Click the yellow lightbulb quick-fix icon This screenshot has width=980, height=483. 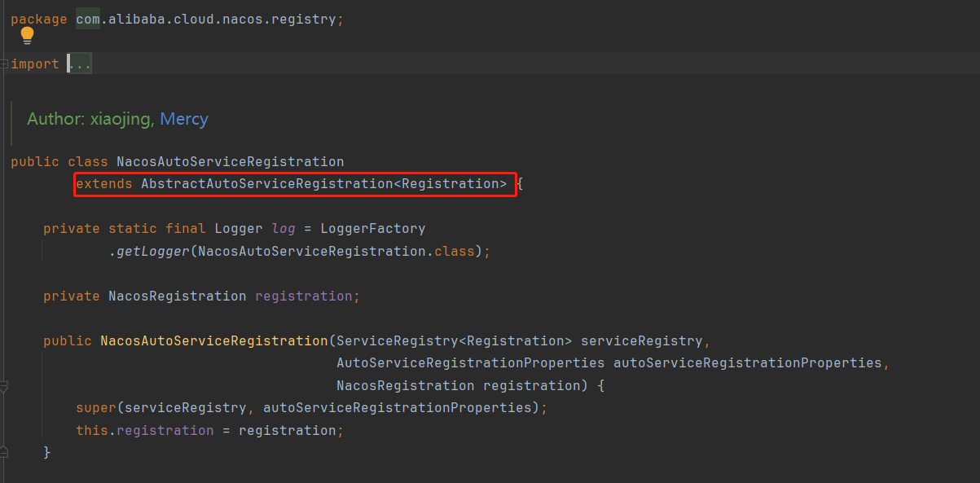27,35
